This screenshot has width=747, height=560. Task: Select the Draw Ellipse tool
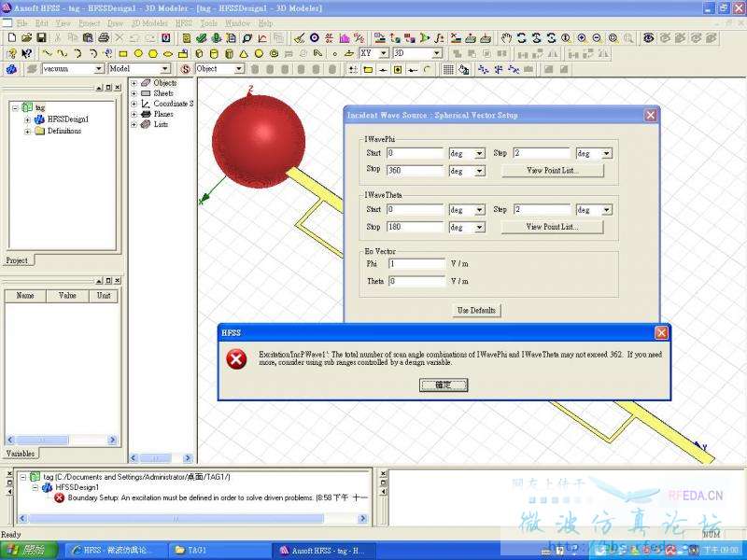tap(168, 54)
